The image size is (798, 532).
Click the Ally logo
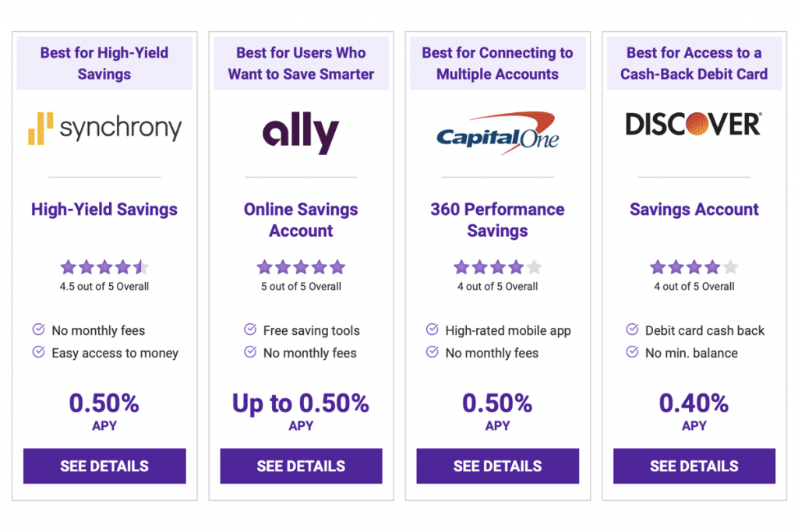pos(301,133)
